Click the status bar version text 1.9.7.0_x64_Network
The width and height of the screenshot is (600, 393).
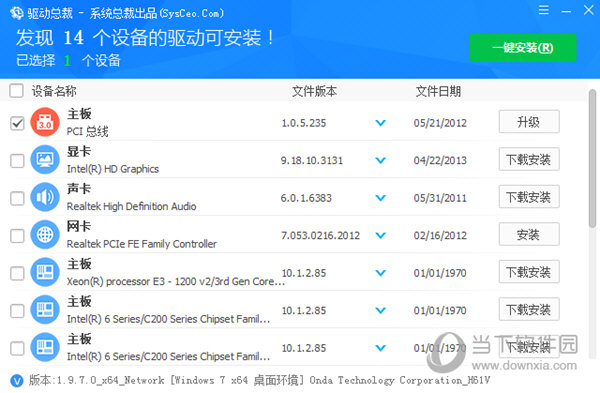pyautogui.click(x=110, y=380)
